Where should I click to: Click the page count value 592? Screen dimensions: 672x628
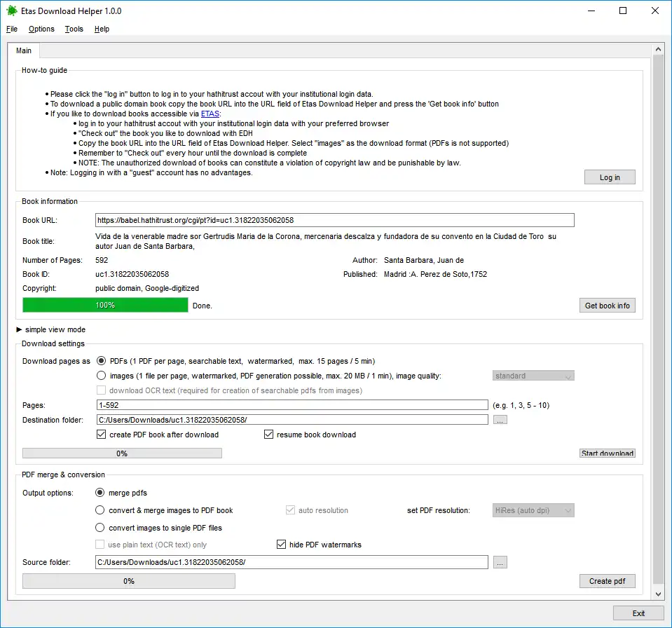102,260
